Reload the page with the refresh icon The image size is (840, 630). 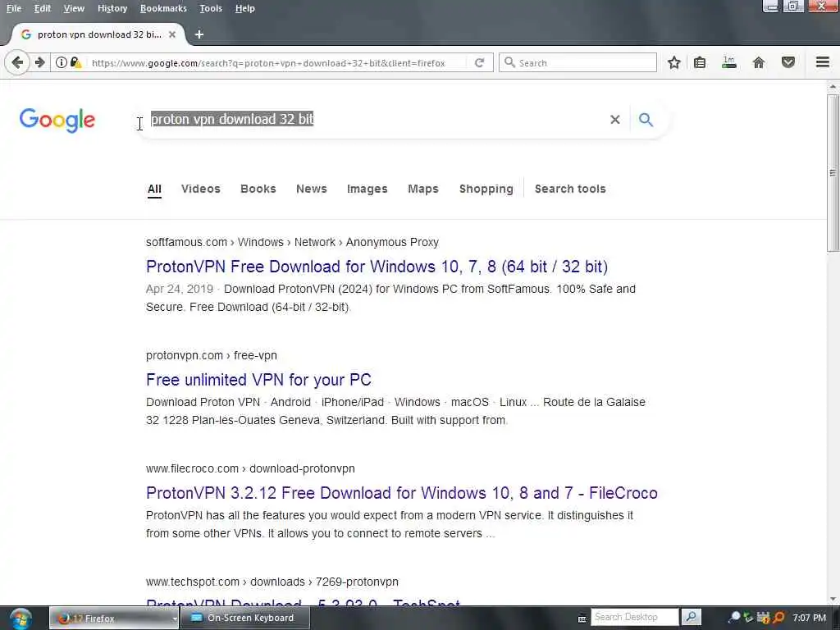(x=479, y=62)
